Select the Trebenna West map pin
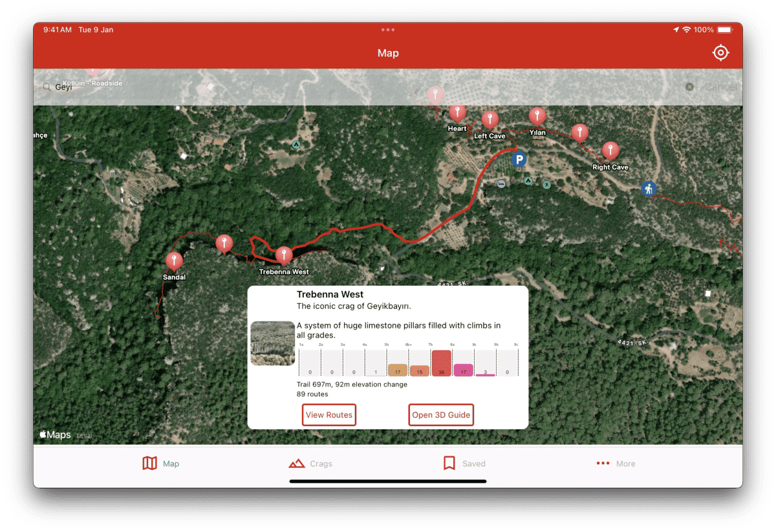The image size is (776, 532). click(x=284, y=256)
